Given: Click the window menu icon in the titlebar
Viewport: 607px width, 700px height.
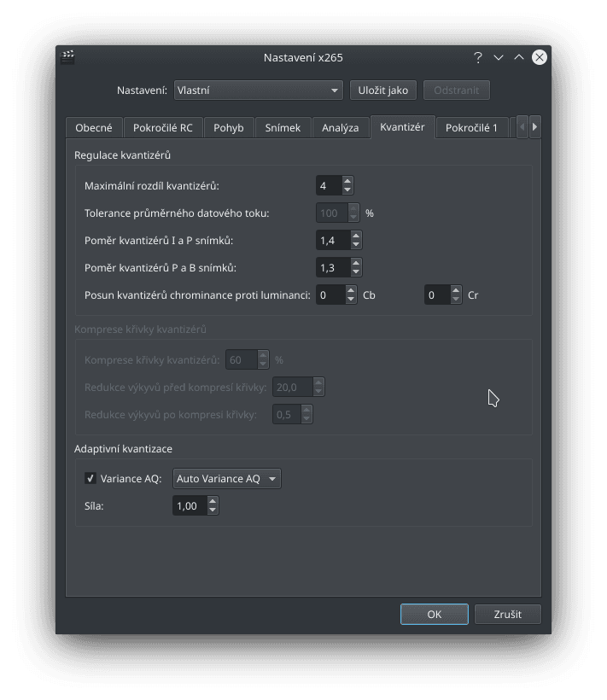Looking at the screenshot, I should click(x=67, y=57).
